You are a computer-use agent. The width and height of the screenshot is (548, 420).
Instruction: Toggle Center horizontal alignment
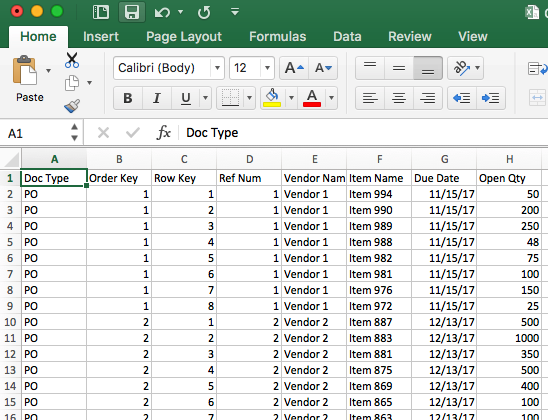(399, 98)
